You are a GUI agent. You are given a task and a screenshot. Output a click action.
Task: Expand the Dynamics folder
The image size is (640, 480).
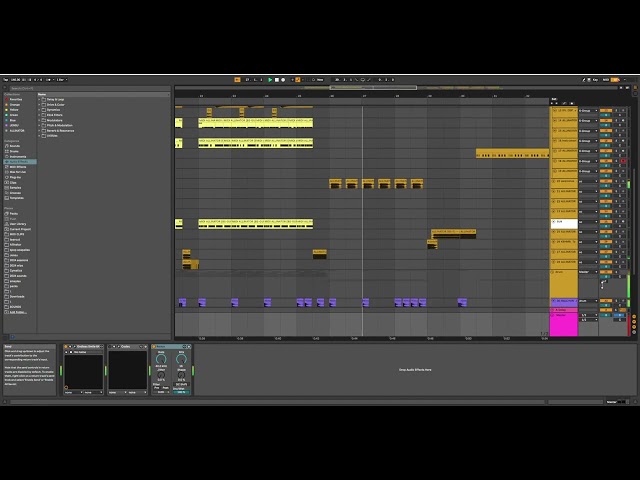coord(40,110)
